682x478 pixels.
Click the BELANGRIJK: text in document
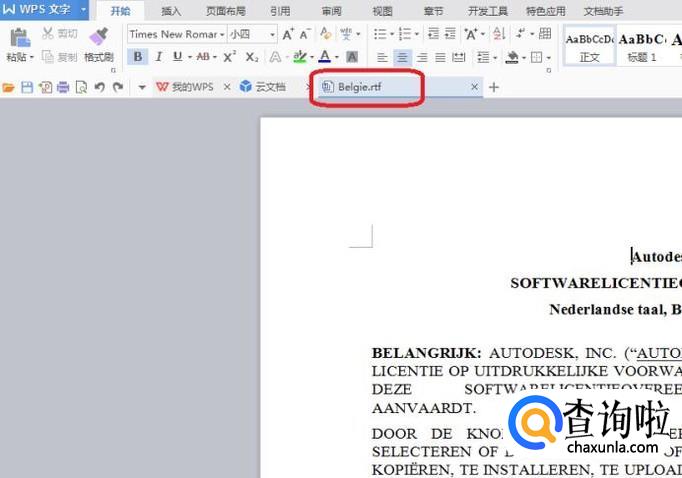426,353
